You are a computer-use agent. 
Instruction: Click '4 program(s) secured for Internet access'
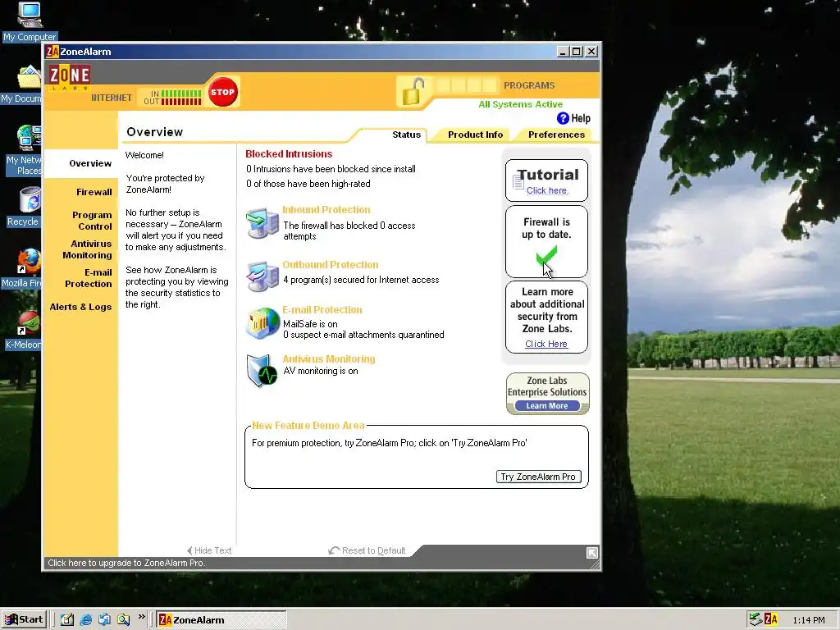click(x=361, y=281)
